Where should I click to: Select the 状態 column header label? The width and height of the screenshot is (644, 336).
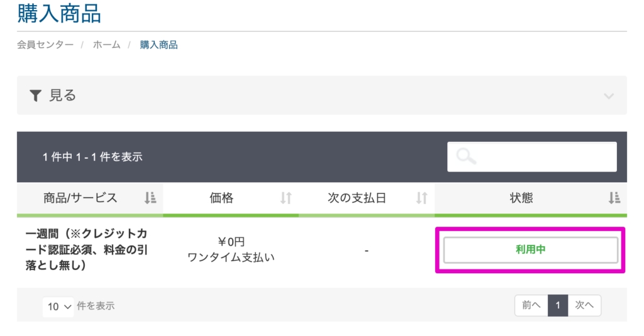521,198
